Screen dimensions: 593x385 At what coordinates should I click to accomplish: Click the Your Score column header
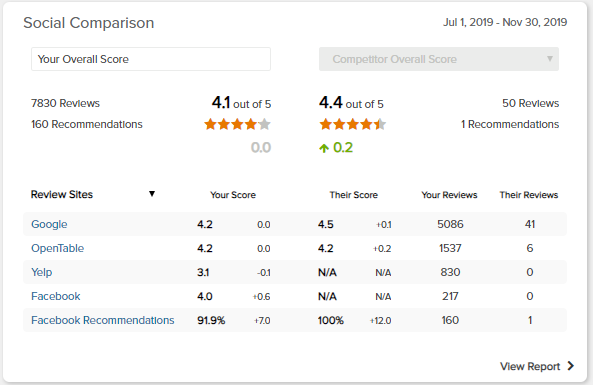233,195
